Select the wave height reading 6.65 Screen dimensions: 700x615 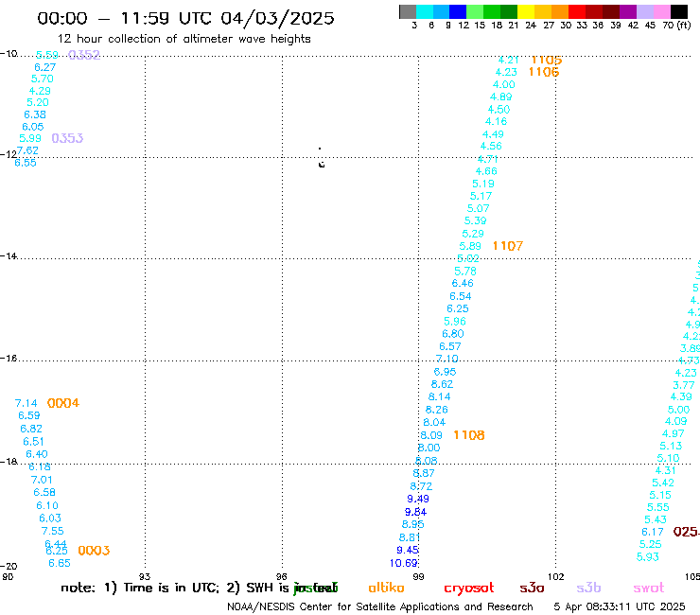[60, 563]
